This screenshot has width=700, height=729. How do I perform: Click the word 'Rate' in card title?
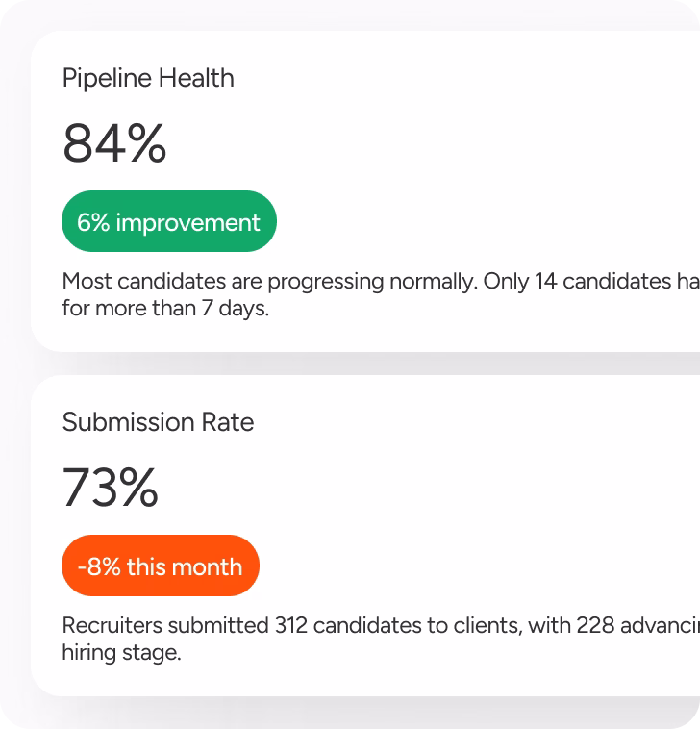(x=228, y=422)
